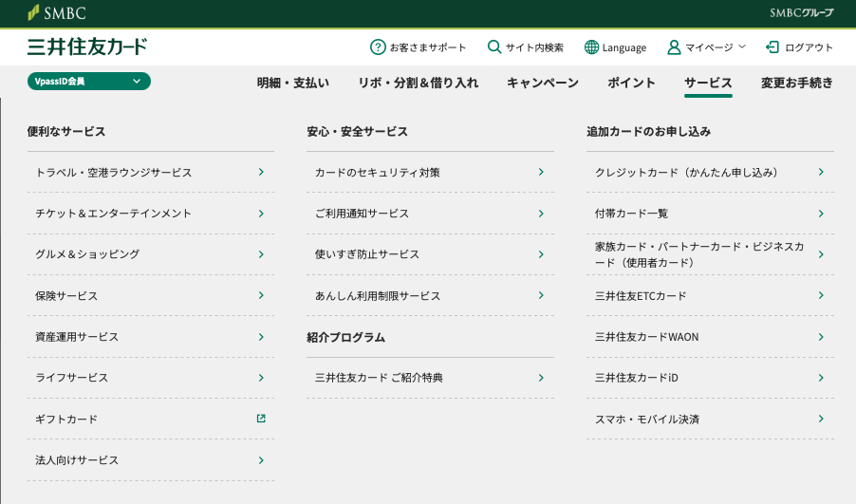Image resolution: width=856 pixels, height=504 pixels.
Task: Open customer support question-mark icon
Action: [x=378, y=47]
